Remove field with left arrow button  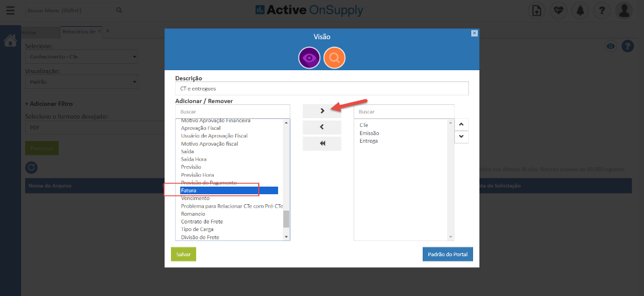tap(322, 128)
